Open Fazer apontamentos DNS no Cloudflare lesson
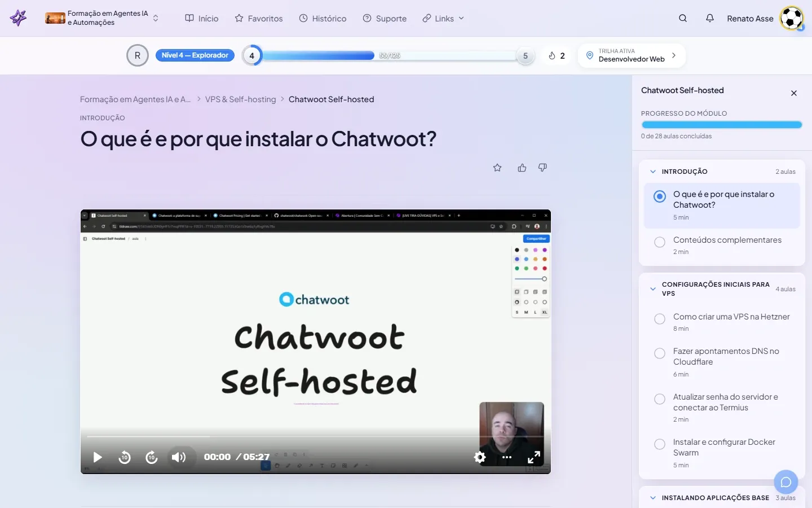Viewport: 812px width, 508px height. coord(722,362)
